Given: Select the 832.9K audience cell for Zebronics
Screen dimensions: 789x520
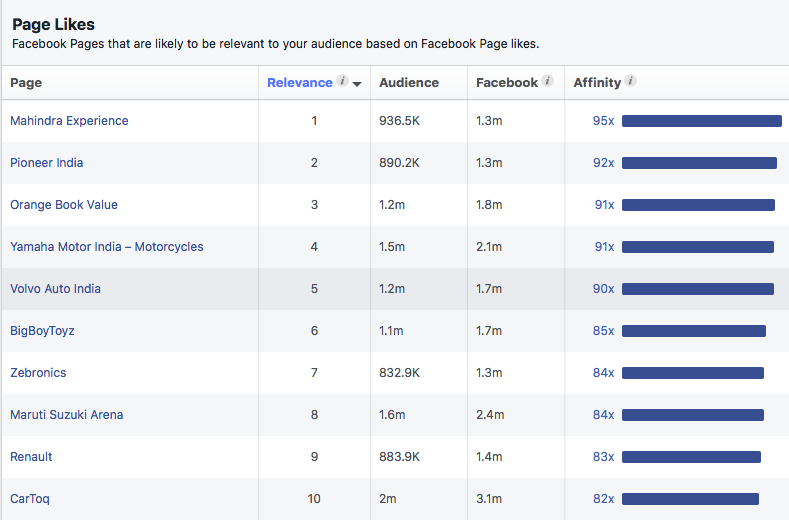Looking at the screenshot, I should 400,373.
